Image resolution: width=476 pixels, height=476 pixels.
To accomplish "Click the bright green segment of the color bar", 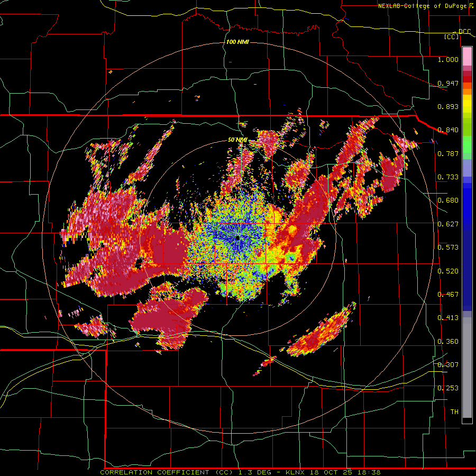I will [467, 144].
